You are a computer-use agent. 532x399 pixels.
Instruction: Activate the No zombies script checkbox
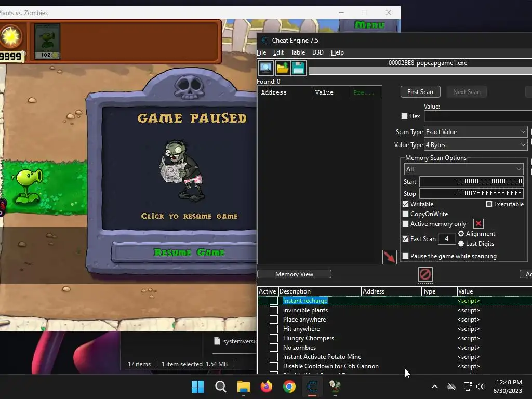click(x=274, y=348)
